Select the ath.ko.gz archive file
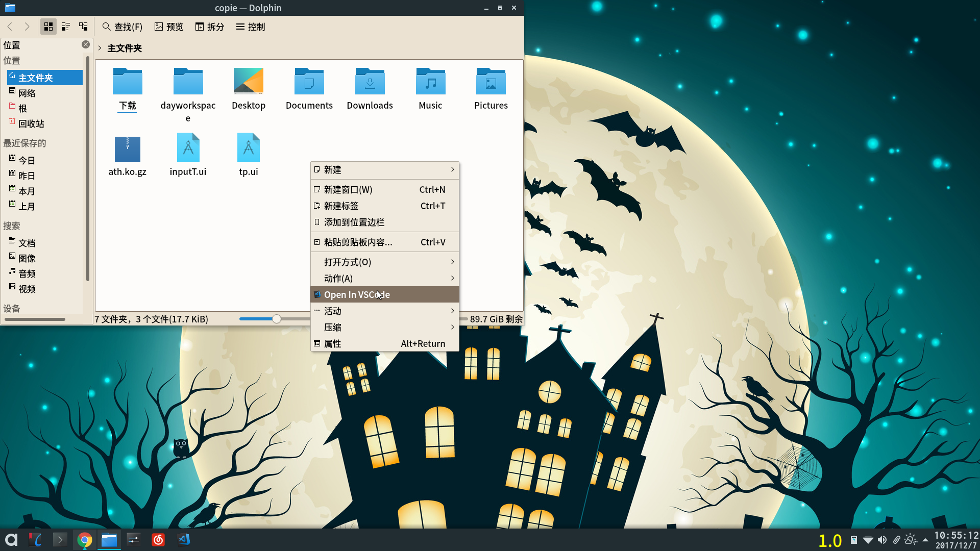Image resolution: width=980 pixels, height=551 pixels. [x=128, y=148]
